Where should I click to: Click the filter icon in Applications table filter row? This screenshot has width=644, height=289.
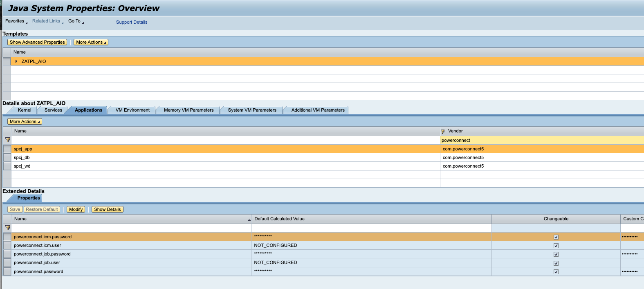pyautogui.click(x=7, y=140)
